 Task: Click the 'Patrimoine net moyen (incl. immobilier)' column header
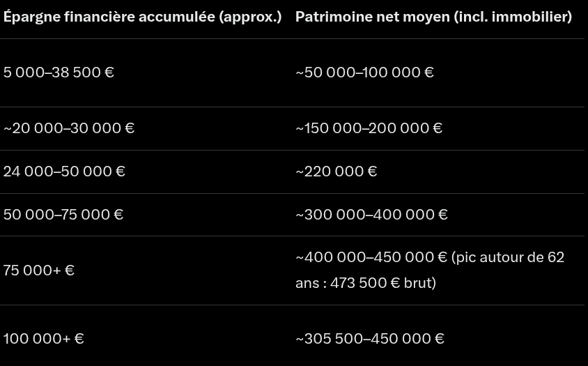coord(433,16)
